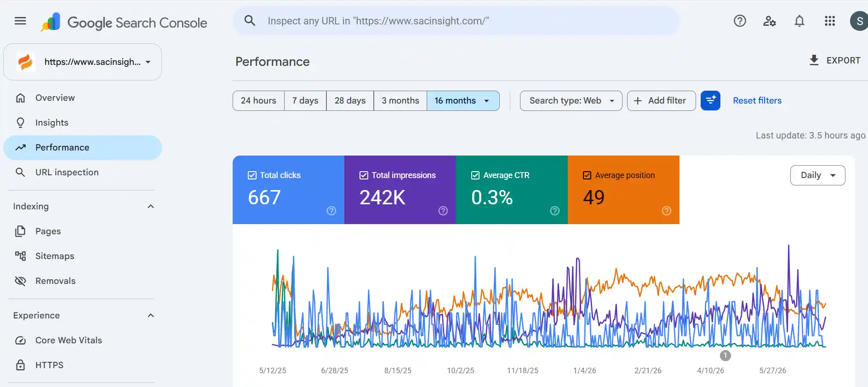Screen dimensions: 868x387
Task: Click the Overview home icon
Action: [20, 98]
